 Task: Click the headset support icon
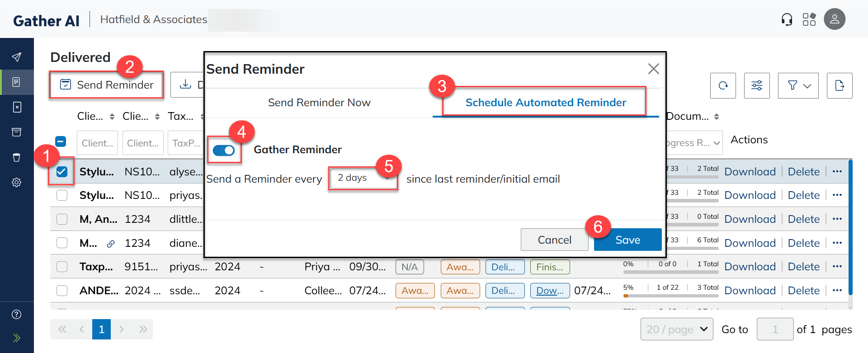787,19
